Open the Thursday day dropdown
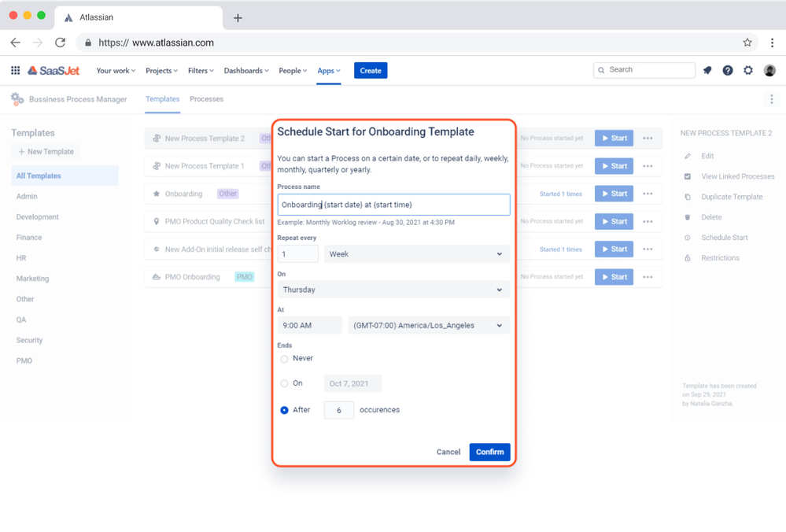 click(x=393, y=290)
